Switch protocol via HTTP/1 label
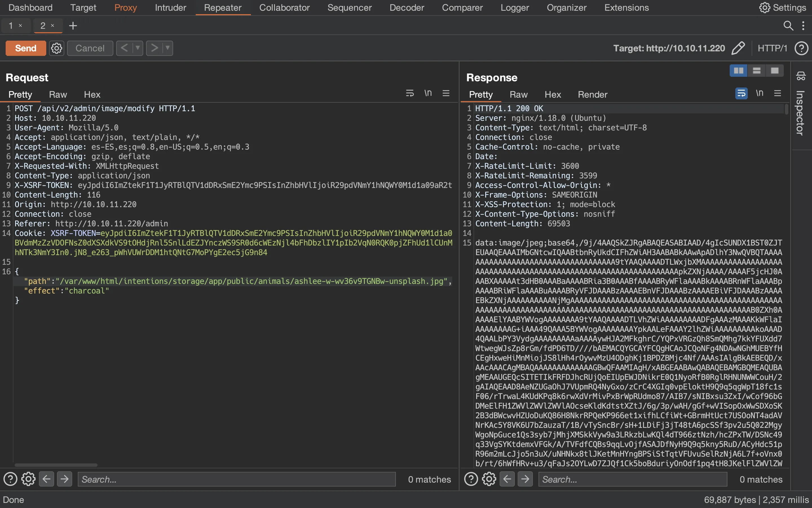The image size is (812, 508). pyautogui.click(x=773, y=48)
